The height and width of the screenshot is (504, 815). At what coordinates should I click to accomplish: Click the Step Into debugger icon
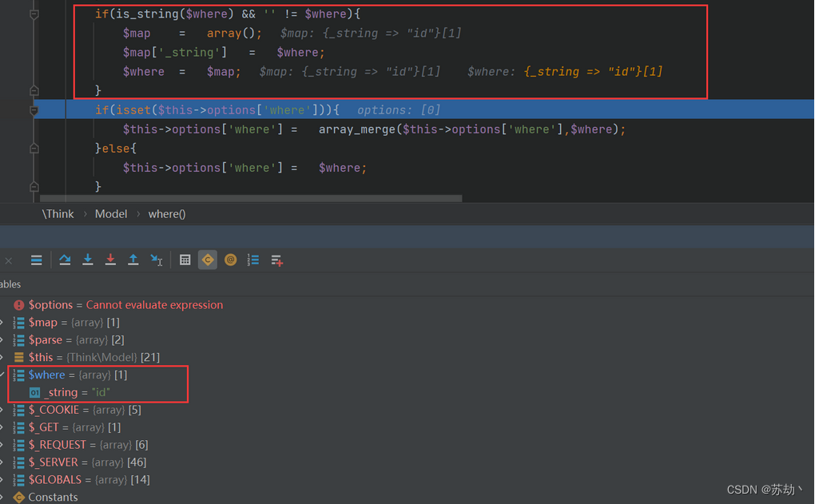tap(88, 260)
